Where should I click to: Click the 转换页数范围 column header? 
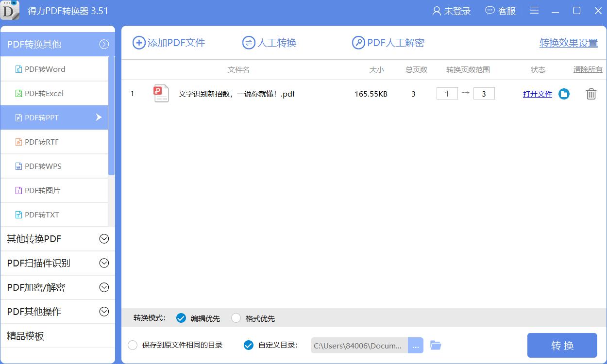[468, 70]
